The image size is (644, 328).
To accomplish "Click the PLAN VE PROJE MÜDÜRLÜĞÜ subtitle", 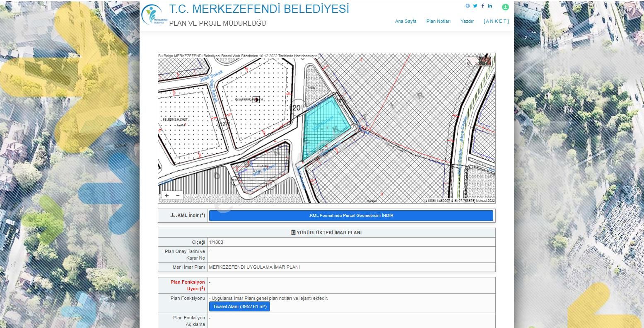I will [217, 23].
